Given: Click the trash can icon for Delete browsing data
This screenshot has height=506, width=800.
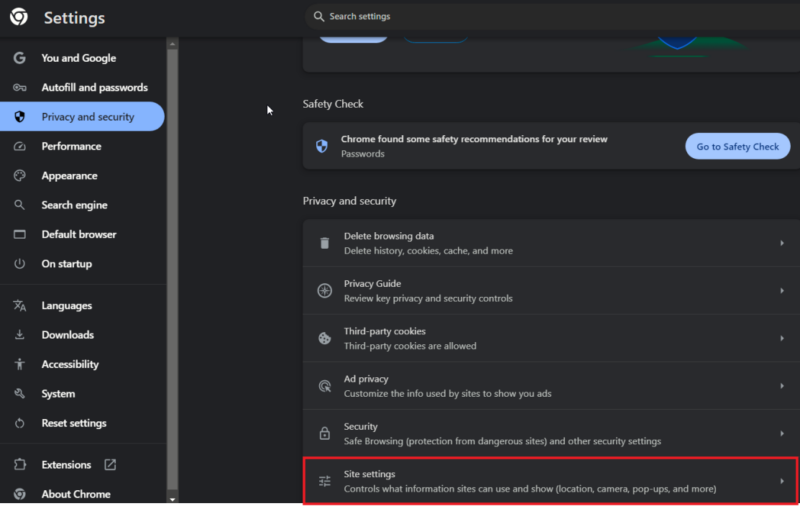Looking at the screenshot, I should pos(324,243).
